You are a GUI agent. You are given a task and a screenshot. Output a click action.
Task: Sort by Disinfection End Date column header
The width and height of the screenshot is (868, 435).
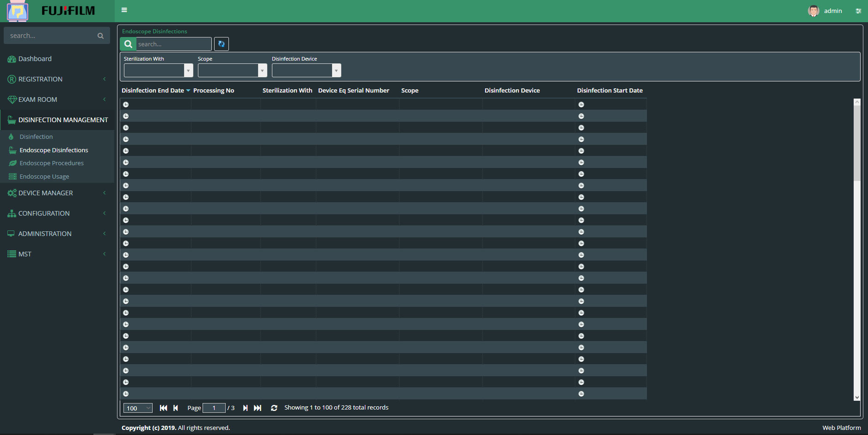[153, 91]
